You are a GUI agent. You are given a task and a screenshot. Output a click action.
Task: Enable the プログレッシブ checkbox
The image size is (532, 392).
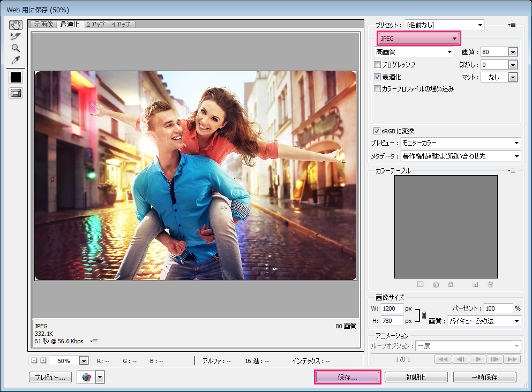tap(378, 65)
